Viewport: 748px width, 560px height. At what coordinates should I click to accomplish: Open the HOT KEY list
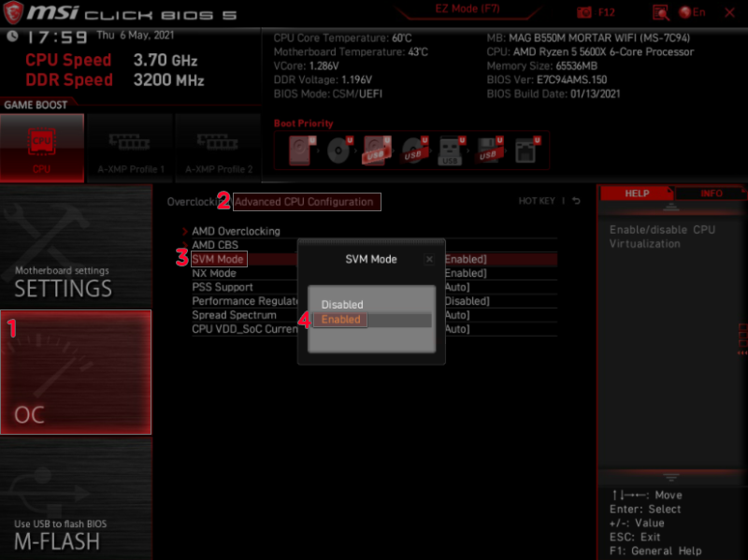click(x=537, y=201)
